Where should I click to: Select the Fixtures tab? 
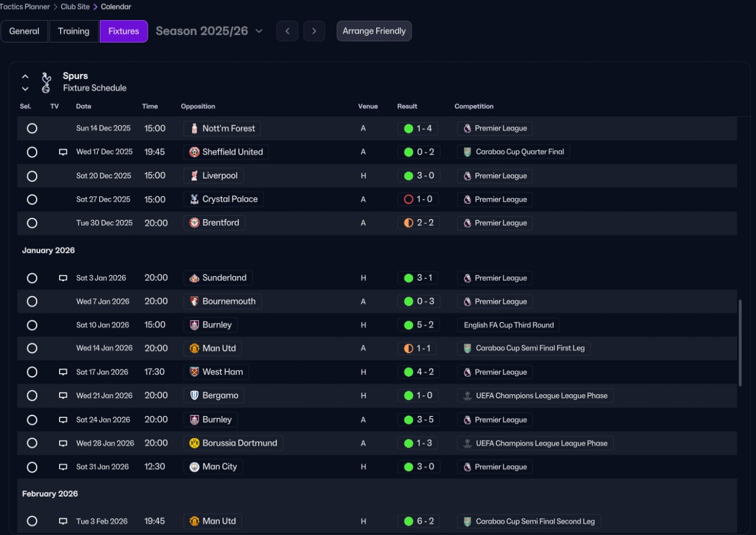click(x=123, y=31)
